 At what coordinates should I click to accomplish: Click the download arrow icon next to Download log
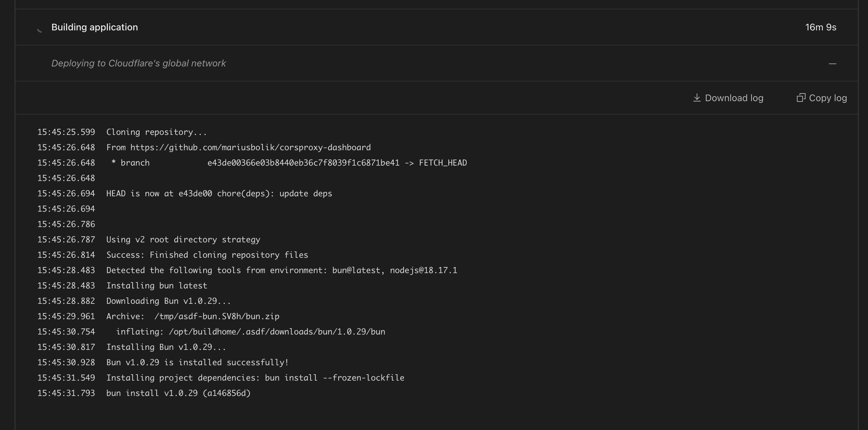pos(697,98)
